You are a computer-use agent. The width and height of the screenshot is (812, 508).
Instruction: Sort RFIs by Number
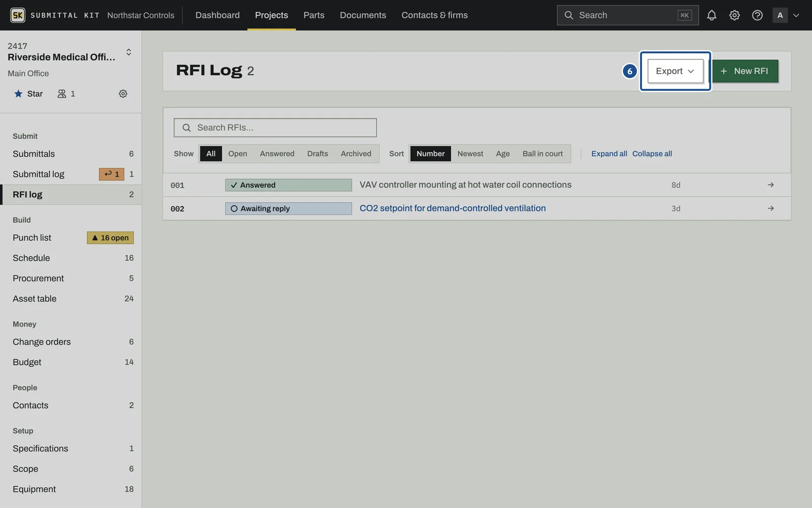430,153
